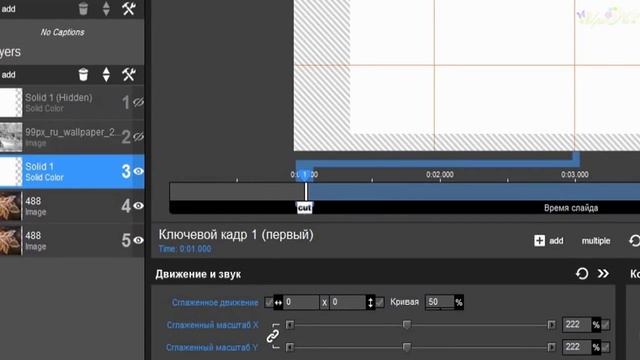Delete selected layer with layers trash icon
Image resolution: width=640 pixels, height=360 pixels.
pyautogui.click(x=83, y=75)
